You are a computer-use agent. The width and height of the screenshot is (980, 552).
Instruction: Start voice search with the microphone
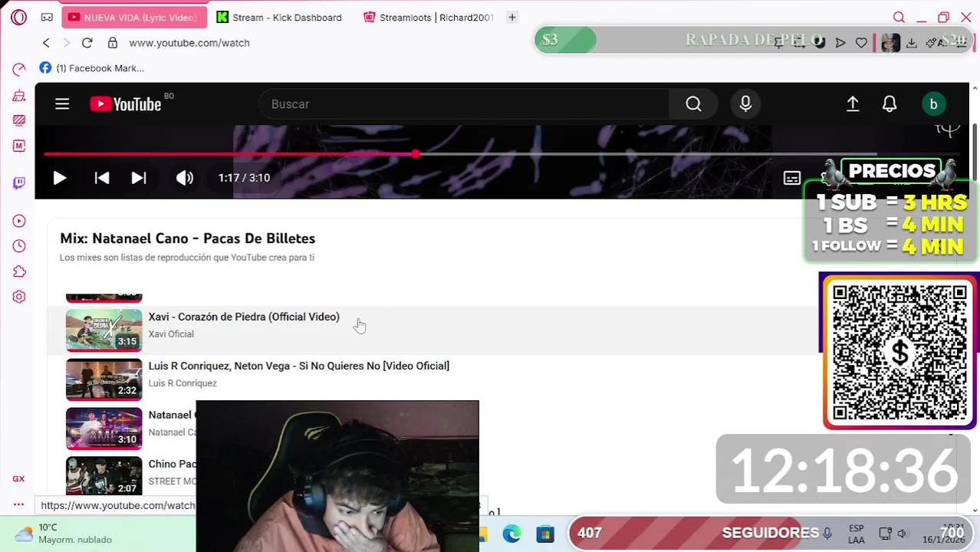[x=745, y=103]
